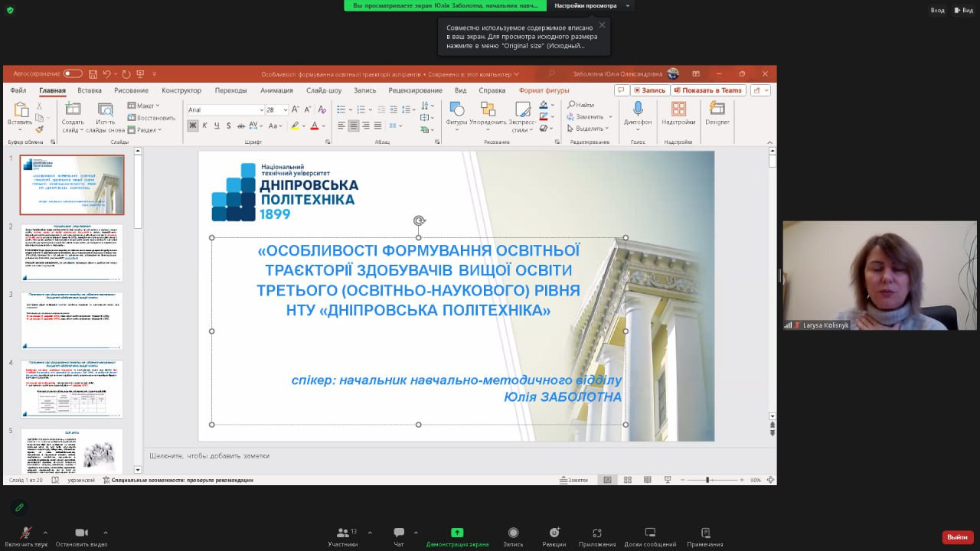The width and height of the screenshot is (980, 551).
Task: Toggle Italic (К) formatting
Action: 205,126
